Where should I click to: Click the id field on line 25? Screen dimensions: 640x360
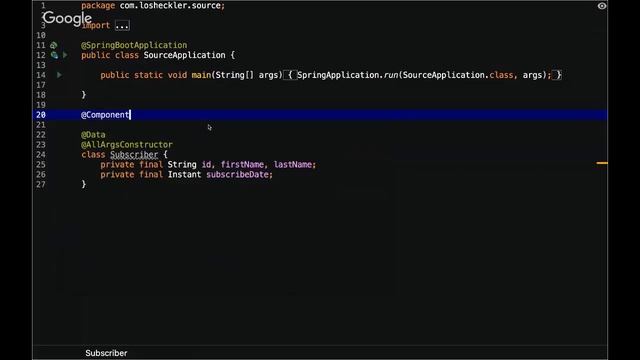[206, 164]
